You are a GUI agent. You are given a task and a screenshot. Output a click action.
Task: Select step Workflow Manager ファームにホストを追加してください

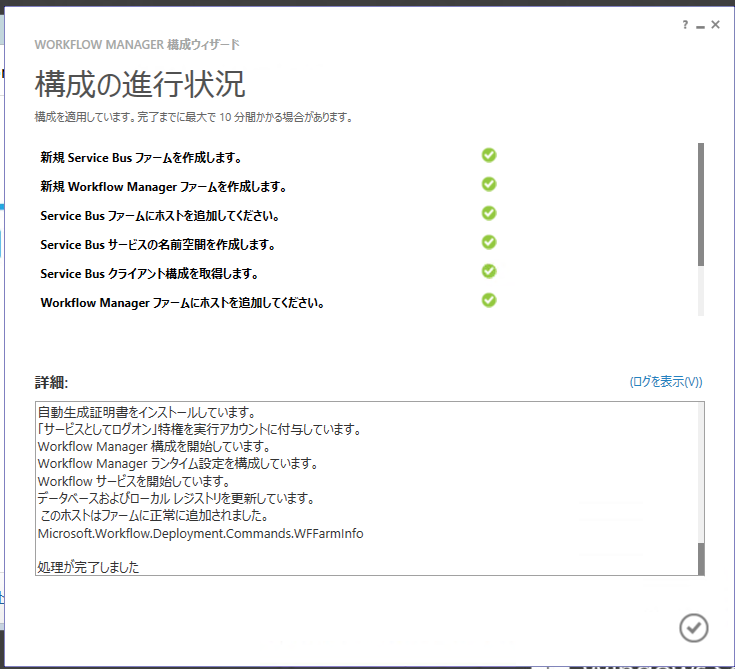pyautogui.click(x=182, y=303)
